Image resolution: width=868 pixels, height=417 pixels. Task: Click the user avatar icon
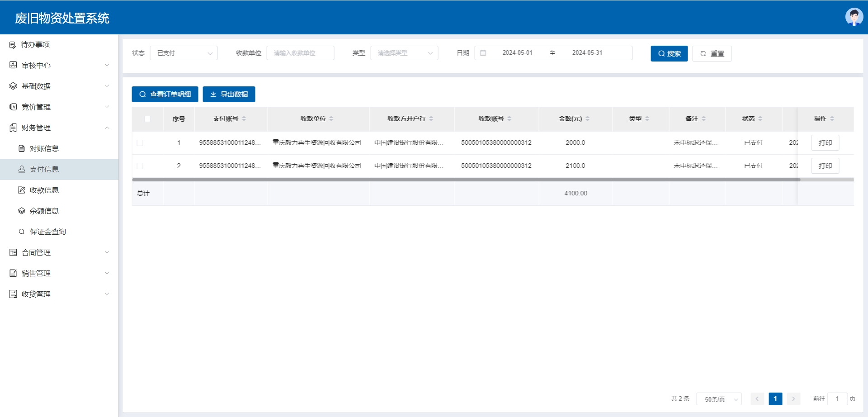854,17
